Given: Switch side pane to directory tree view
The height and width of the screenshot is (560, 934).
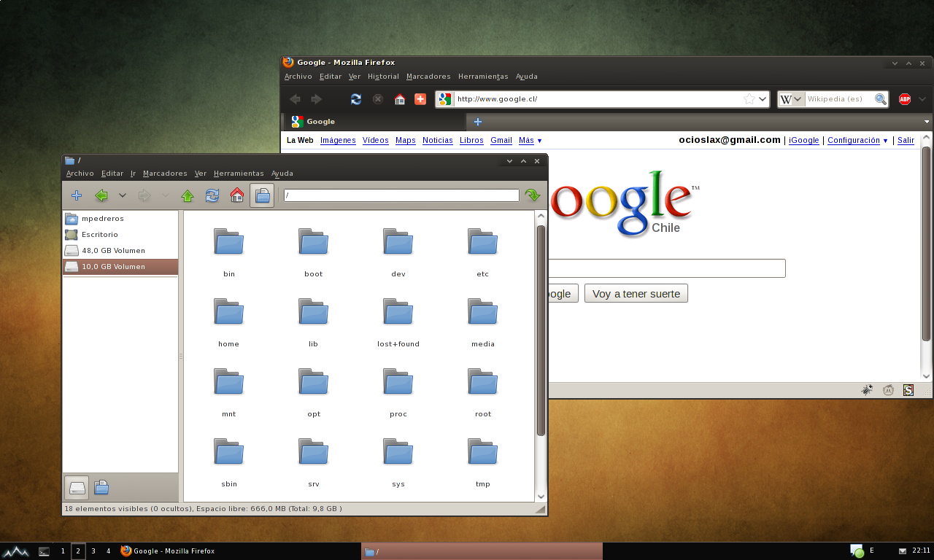Looking at the screenshot, I should coord(102,487).
